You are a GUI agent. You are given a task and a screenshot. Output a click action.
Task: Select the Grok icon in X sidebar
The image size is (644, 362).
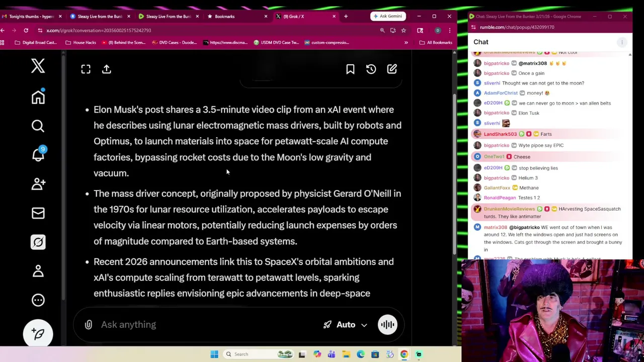pyautogui.click(x=38, y=242)
